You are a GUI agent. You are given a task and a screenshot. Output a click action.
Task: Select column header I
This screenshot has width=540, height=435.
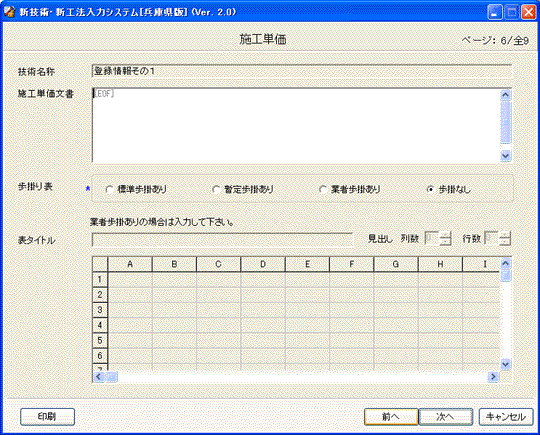pos(481,264)
